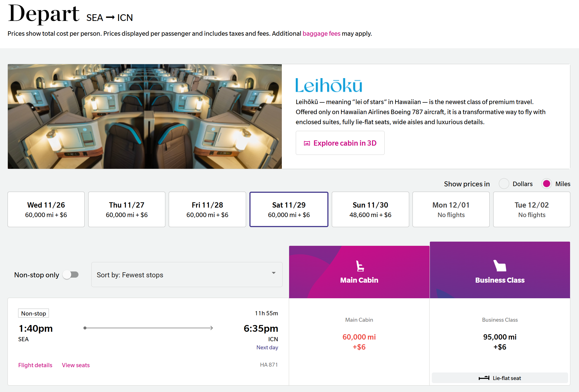Click the Lie-flat seat bed icon
The image size is (579, 392).
coord(484,378)
